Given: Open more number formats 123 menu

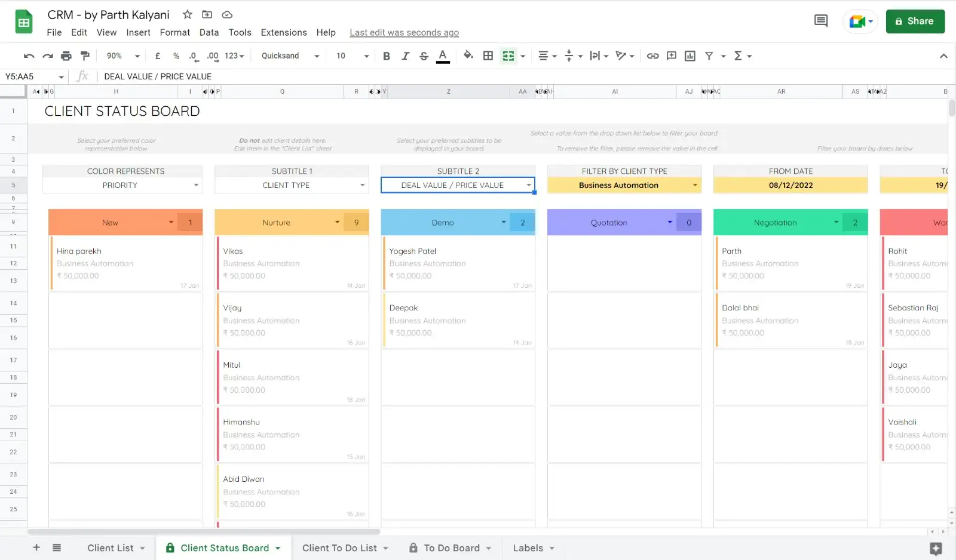Looking at the screenshot, I should 234,56.
